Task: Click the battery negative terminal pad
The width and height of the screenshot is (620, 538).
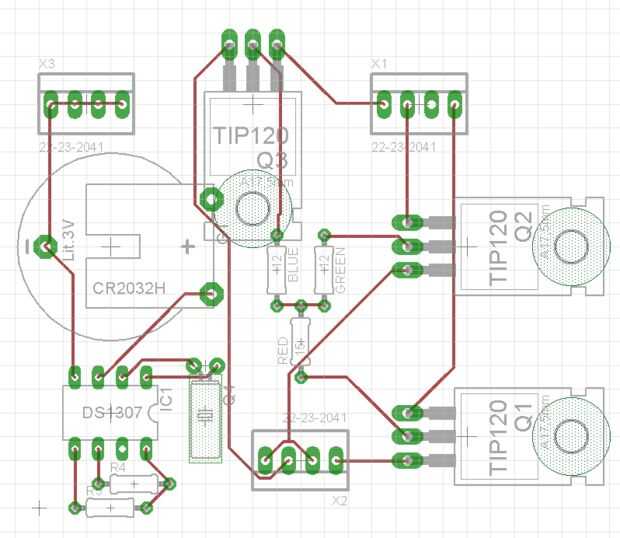Action: tap(46, 247)
